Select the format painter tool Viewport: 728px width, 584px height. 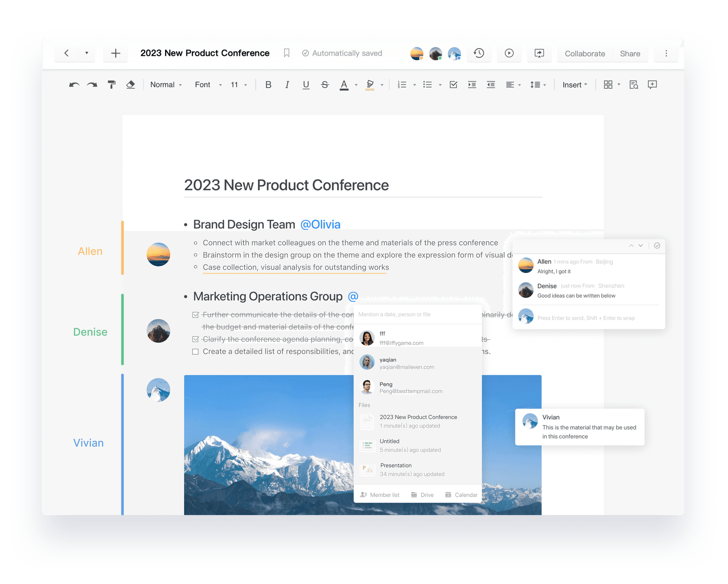[x=111, y=85]
